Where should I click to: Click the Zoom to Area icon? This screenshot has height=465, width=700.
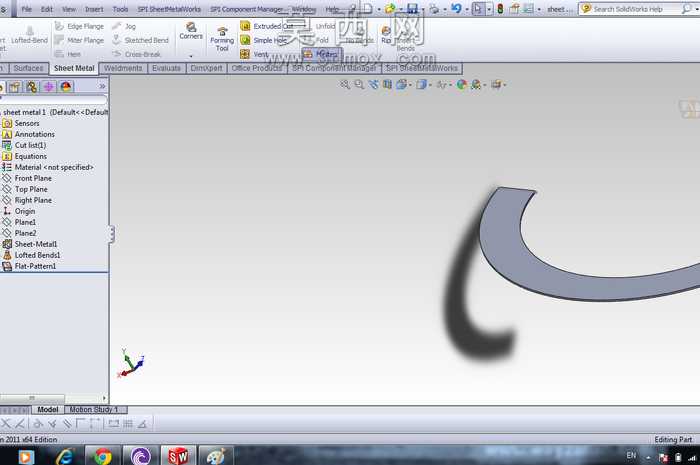(359, 84)
